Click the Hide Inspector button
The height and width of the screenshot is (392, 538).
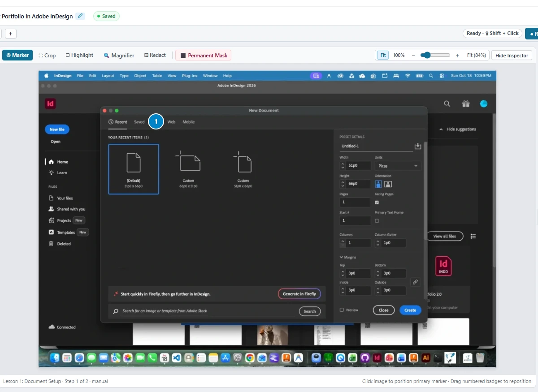pos(512,56)
